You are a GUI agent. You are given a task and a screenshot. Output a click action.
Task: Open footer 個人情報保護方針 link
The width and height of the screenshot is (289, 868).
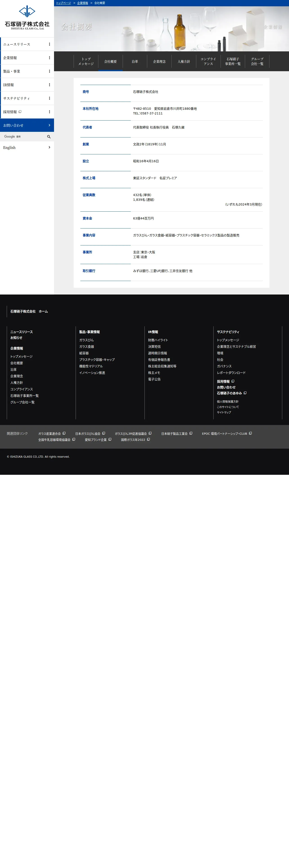pyautogui.click(x=228, y=402)
